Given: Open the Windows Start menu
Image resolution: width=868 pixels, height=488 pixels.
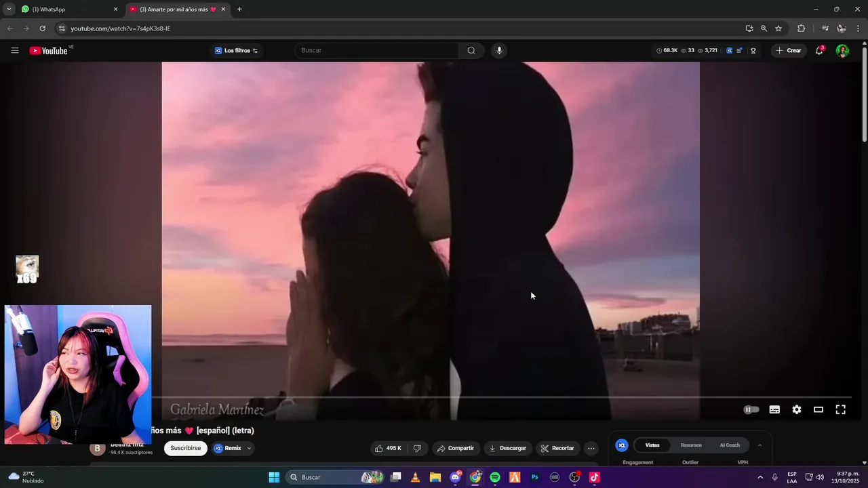Looking at the screenshot, I should coord(274,477).
